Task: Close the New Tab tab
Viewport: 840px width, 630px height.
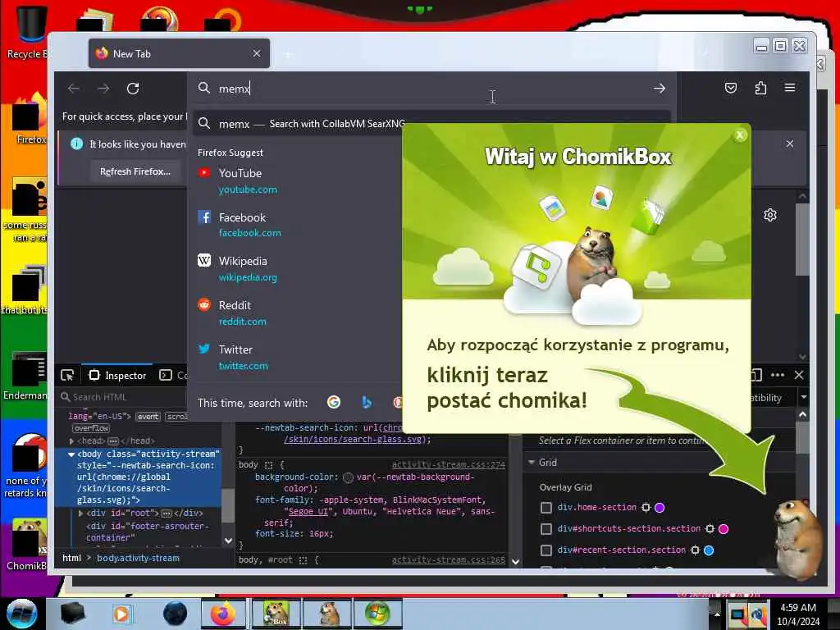Action: (257, 53)
